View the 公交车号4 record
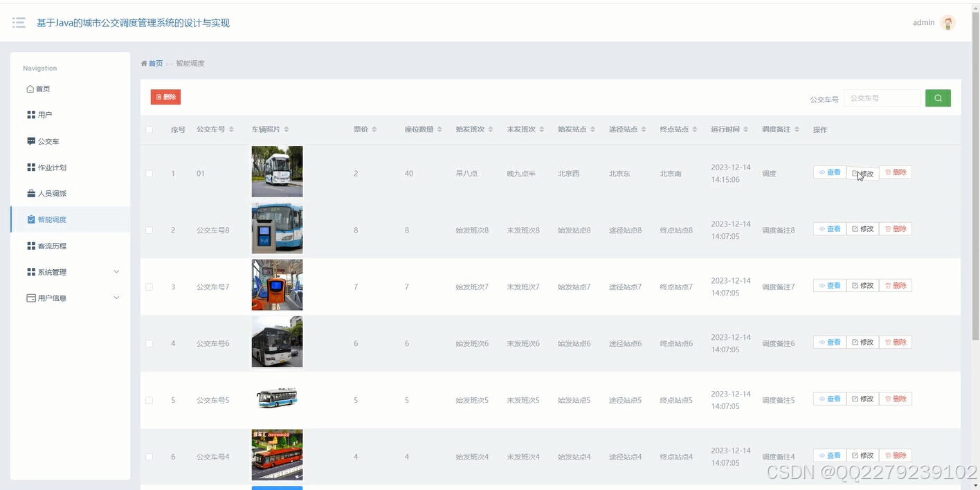980x490 pixels. click(x=829, y=456)
